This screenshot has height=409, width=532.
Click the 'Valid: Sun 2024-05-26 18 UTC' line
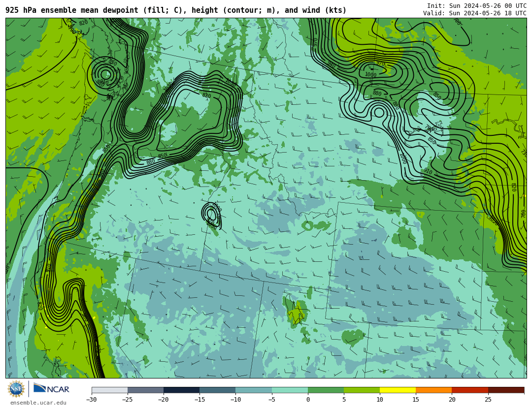pyautogui.click(x=474, y=13)
